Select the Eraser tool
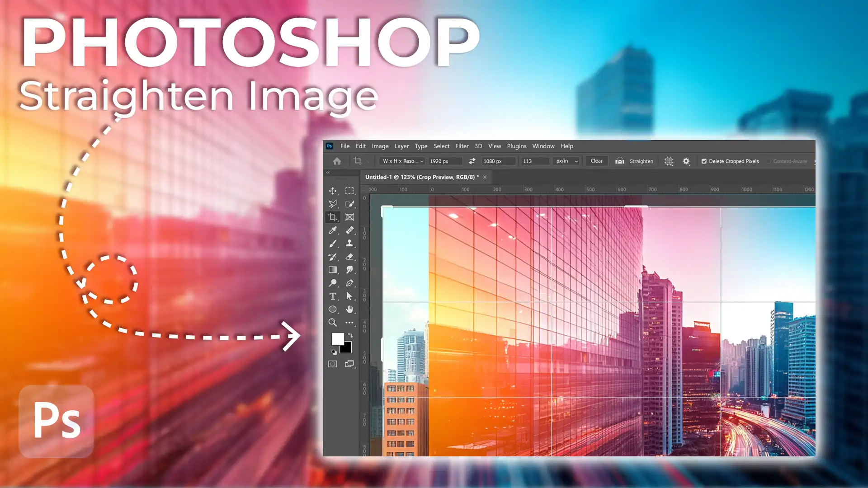Screen dimensions: 868x488 pyautogui.click(x=349, y=257)
